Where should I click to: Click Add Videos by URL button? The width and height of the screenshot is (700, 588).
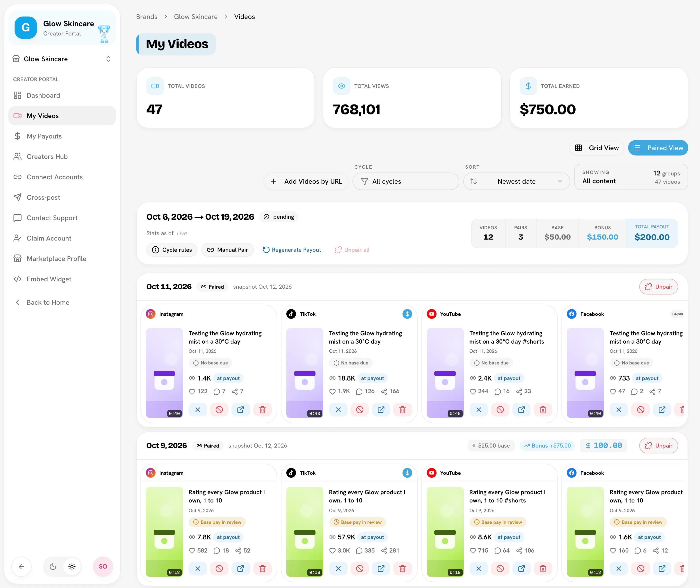pos(306,181)
